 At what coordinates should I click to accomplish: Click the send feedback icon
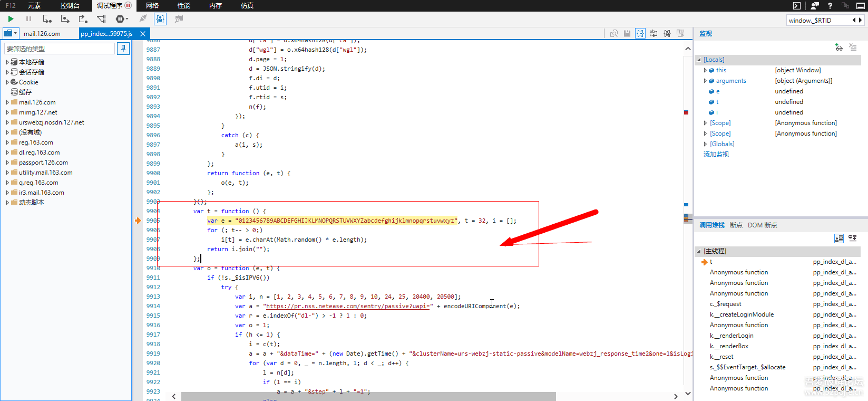point(815,6)
